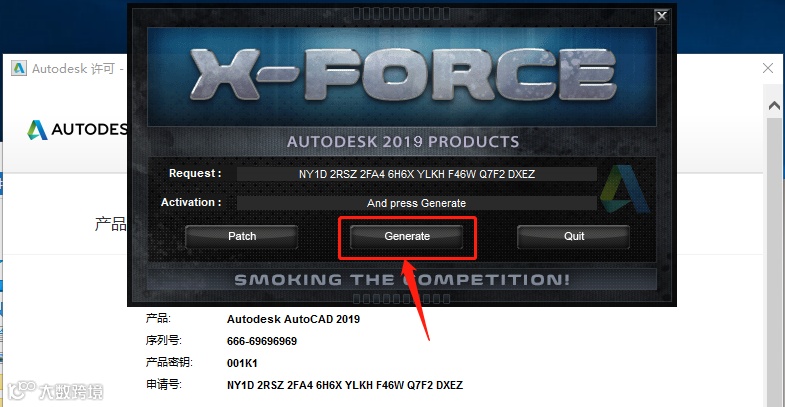Click the serial number 666-69696969 text
The width and height of the screenshot is (785, 407).
[x=262, y=341]
